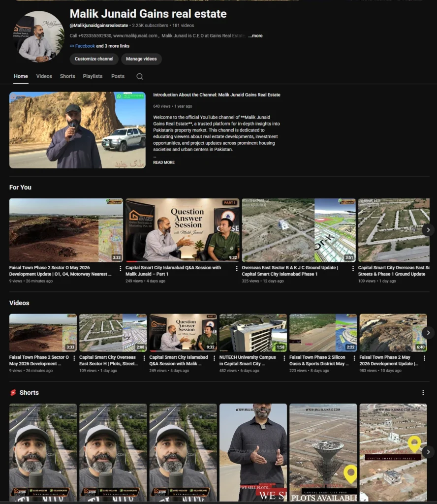
Task: Open the 'and 3 more links' text
Action: [113, 46]
